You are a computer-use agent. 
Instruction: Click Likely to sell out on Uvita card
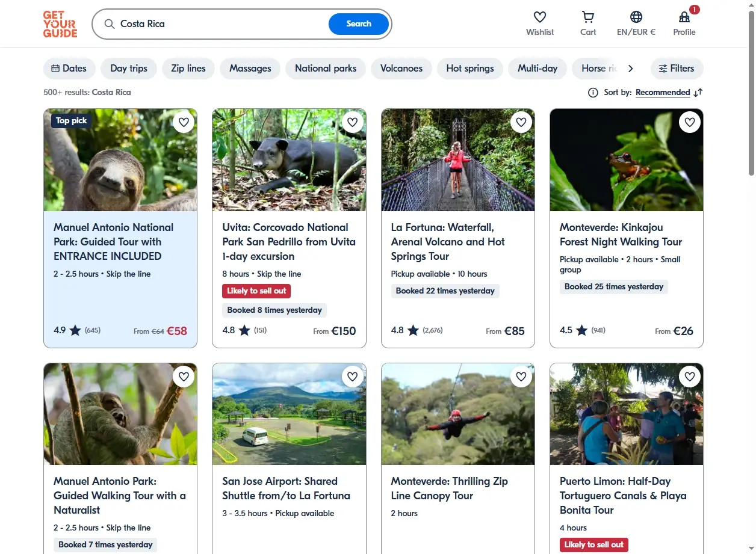coord(256,291)
